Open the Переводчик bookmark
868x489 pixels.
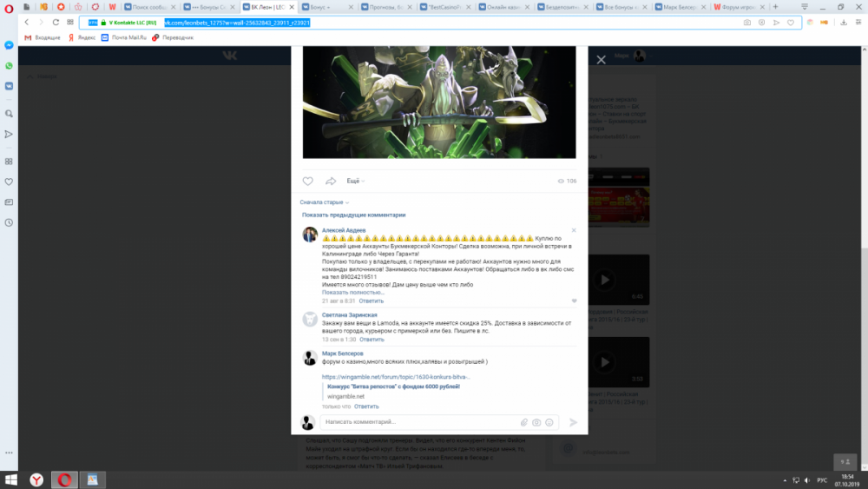pyautogui.click(x=173, y=37)
